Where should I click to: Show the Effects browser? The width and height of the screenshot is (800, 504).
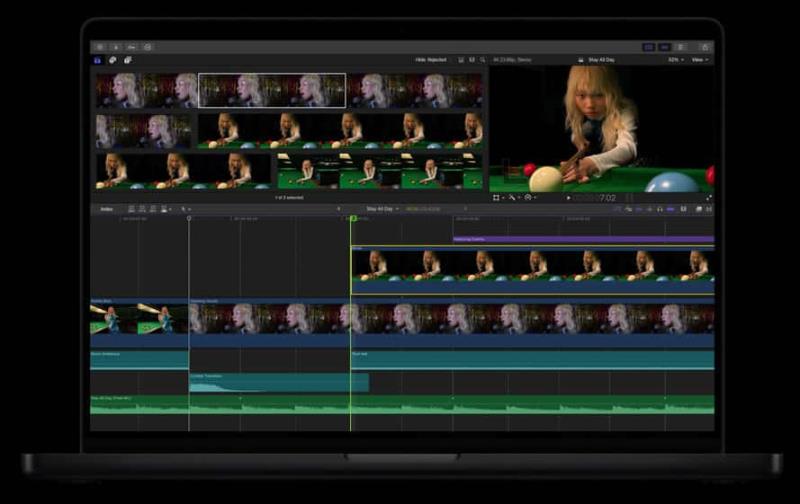(x=698, y=209)
